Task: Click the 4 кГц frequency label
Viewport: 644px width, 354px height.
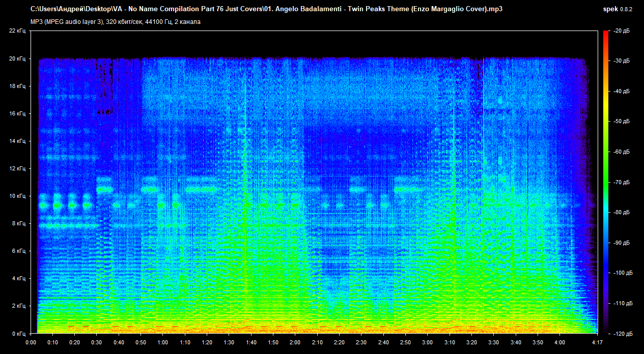Action: point(19,278)
